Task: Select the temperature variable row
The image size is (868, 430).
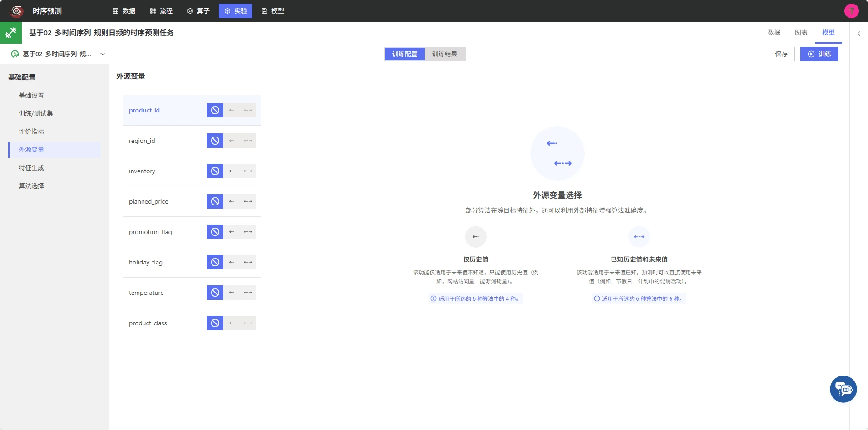Action: point(192,293)
